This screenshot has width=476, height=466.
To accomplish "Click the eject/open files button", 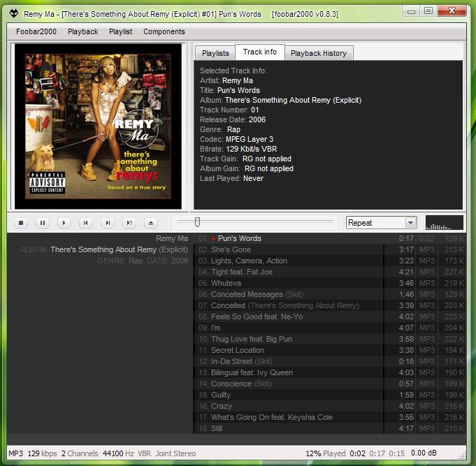I will 151,223.
